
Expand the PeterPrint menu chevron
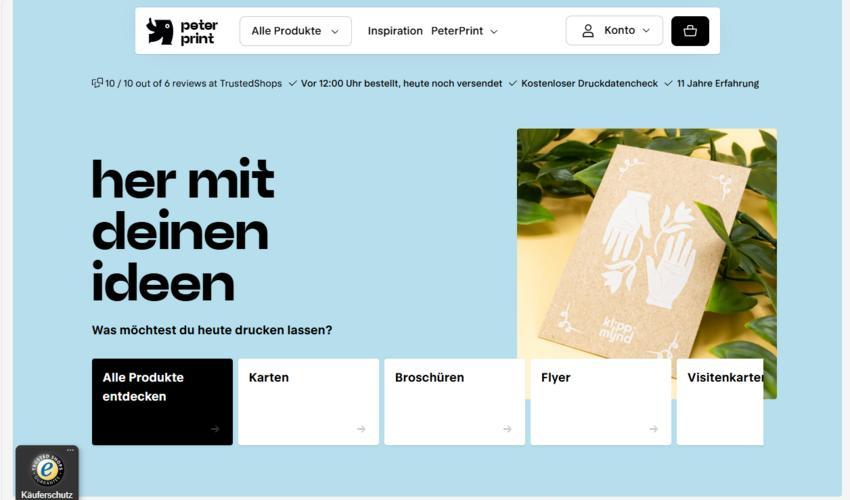(494, 31)
